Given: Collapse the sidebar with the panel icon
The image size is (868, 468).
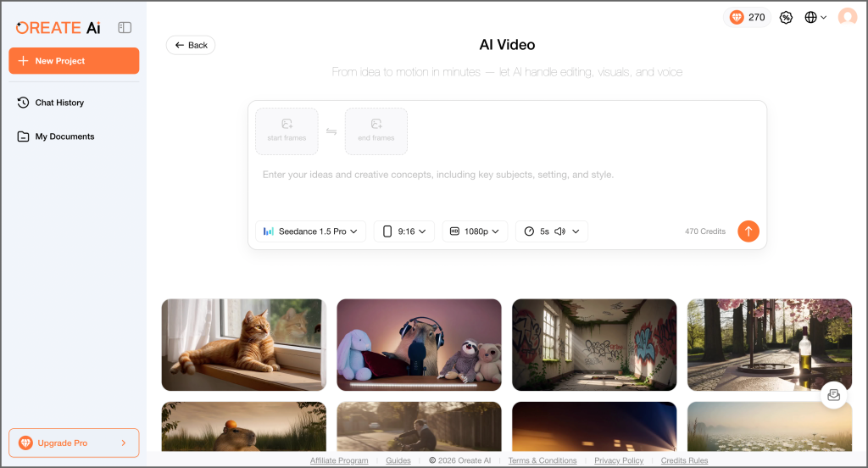Looking at the screenshot, I should click(125, 28).
